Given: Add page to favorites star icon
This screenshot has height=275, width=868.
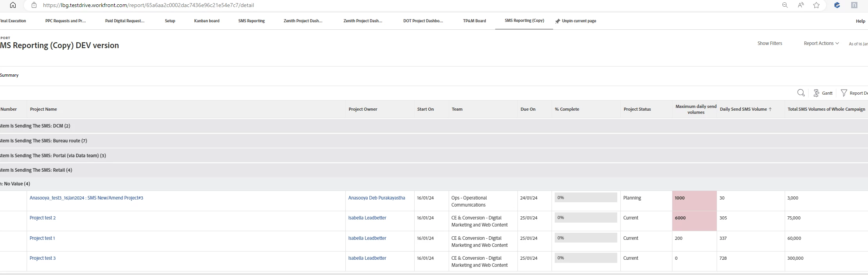Looking at the screenshot, I should (x=816, y=5).
